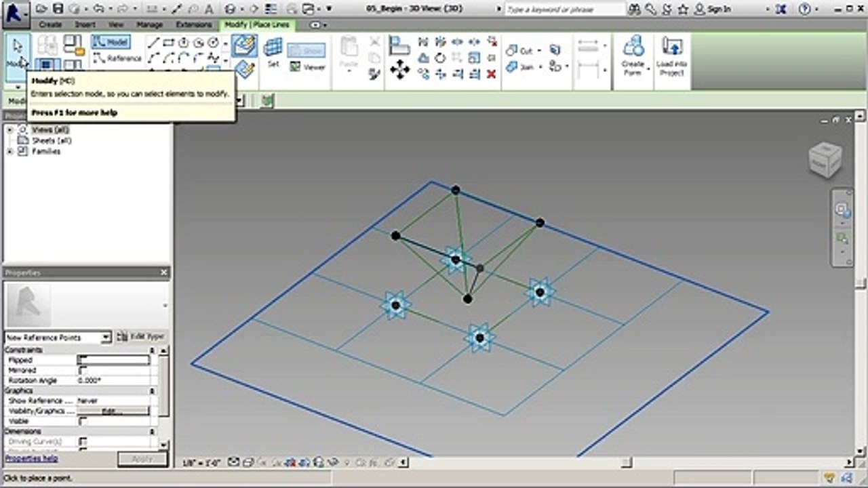This screenshot has width=868, height=488.
Task: Click the red Delete X icon
Action: [492, 74]
